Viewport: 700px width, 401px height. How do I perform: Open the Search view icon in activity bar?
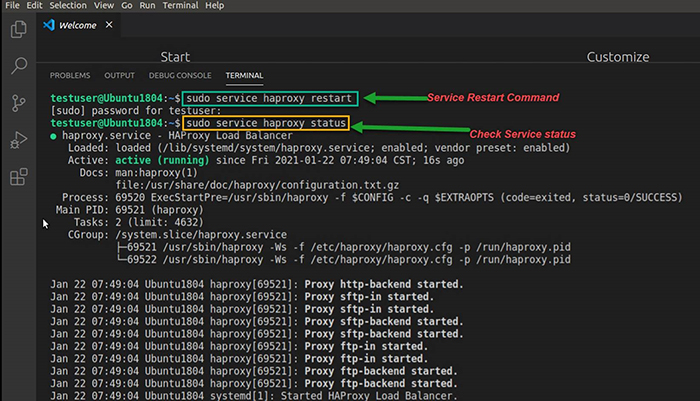(17, 66)
